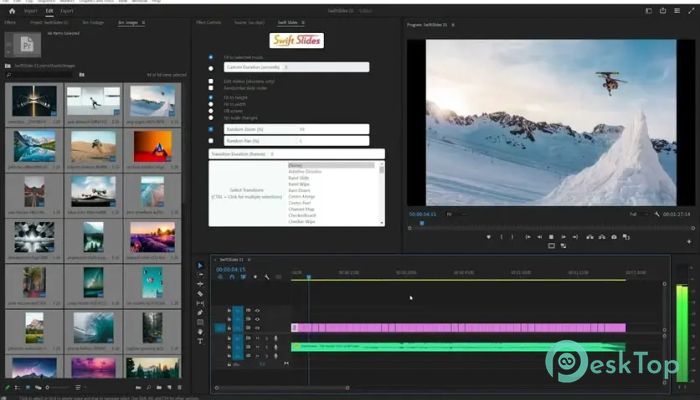Select the snowy ski jump thumbnail
This screenshot has height=400, width=700.
click(153, 101)
